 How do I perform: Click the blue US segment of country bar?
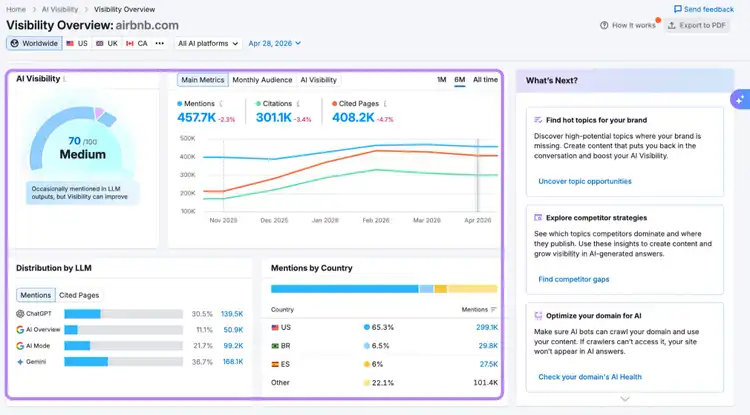click(x=344, y=289)
